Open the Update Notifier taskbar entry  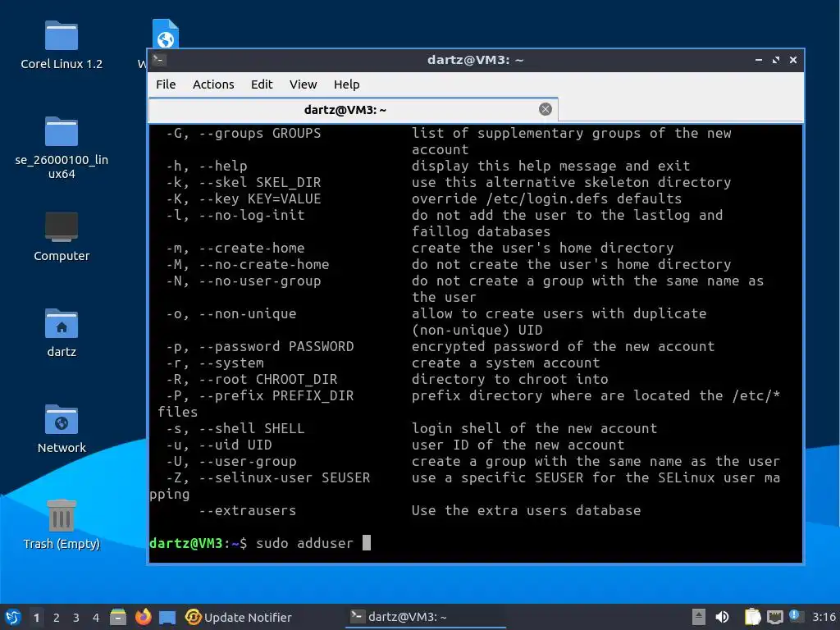[239, 617]
